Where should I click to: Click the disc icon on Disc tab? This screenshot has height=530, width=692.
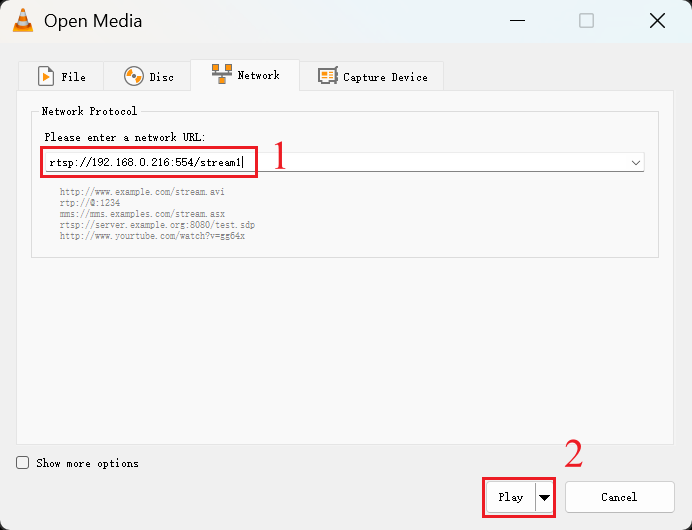[133, 76]
